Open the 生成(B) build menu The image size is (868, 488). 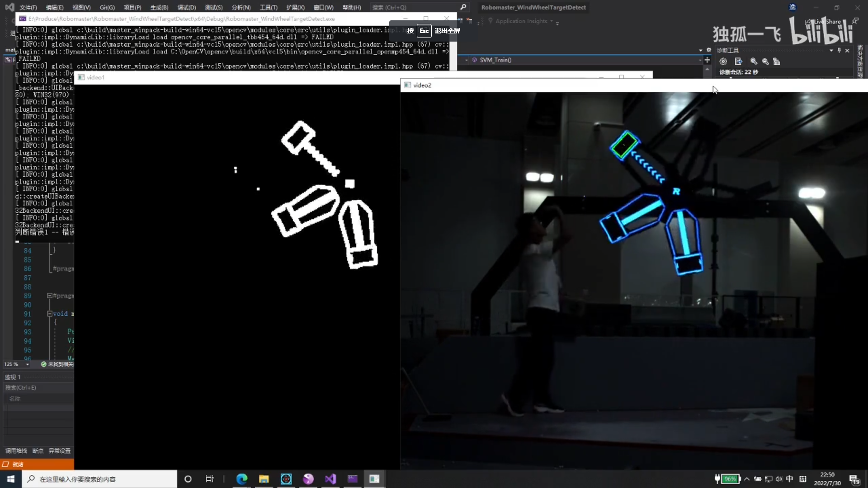point(159,7)
